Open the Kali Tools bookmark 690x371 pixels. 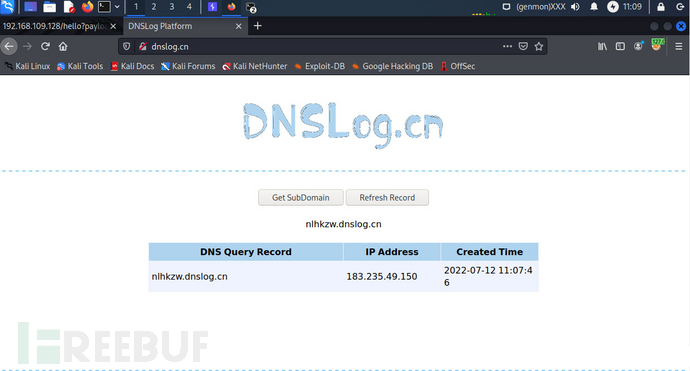tap(80, 66)
